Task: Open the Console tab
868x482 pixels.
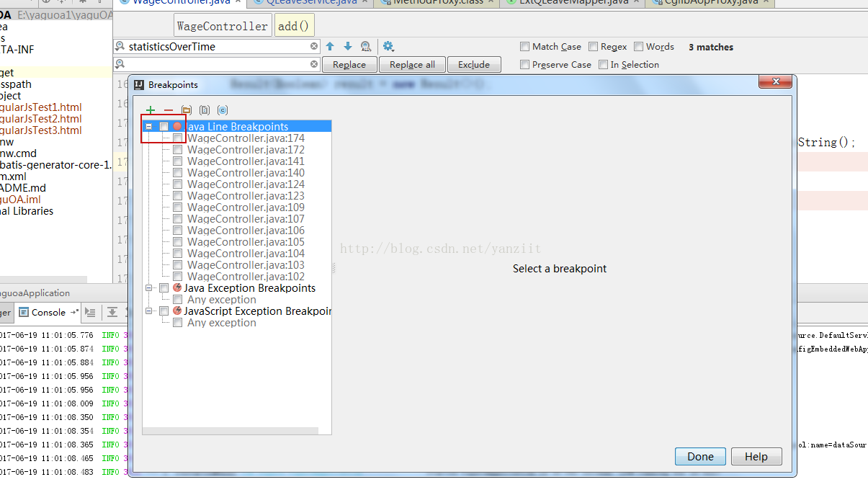Action: click(48, 312)
